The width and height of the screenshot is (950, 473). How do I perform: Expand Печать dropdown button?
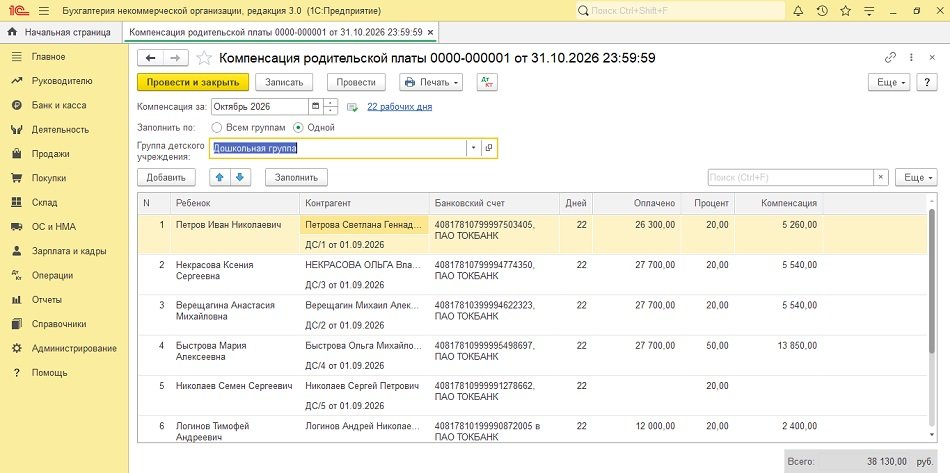coord(431,82)
